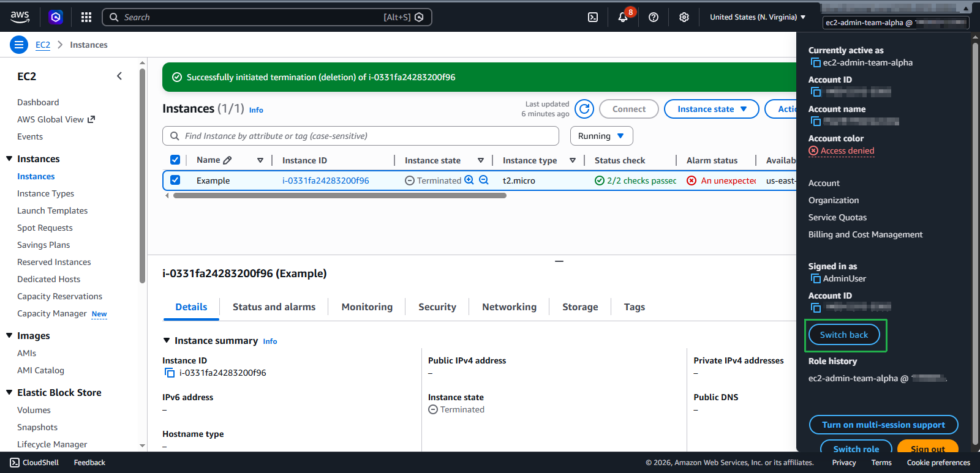Click the details panel resize handle
Viewport: 980px width, 473px height.
point(559,261)
